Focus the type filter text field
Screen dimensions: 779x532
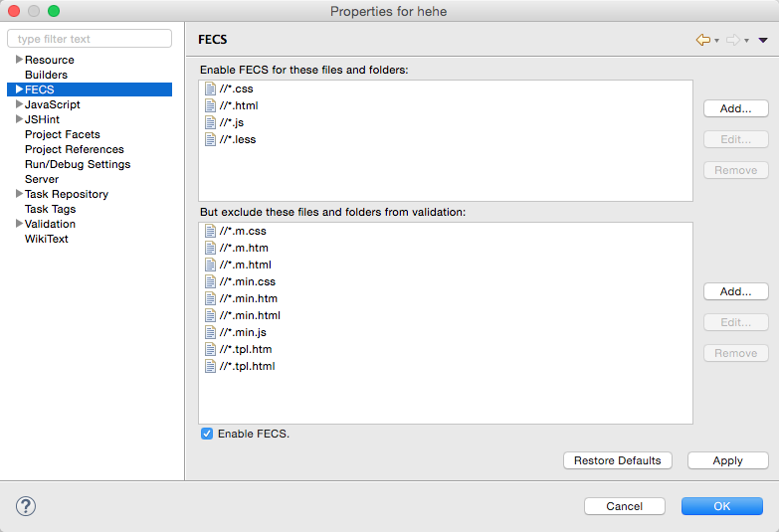pos(90,39)
